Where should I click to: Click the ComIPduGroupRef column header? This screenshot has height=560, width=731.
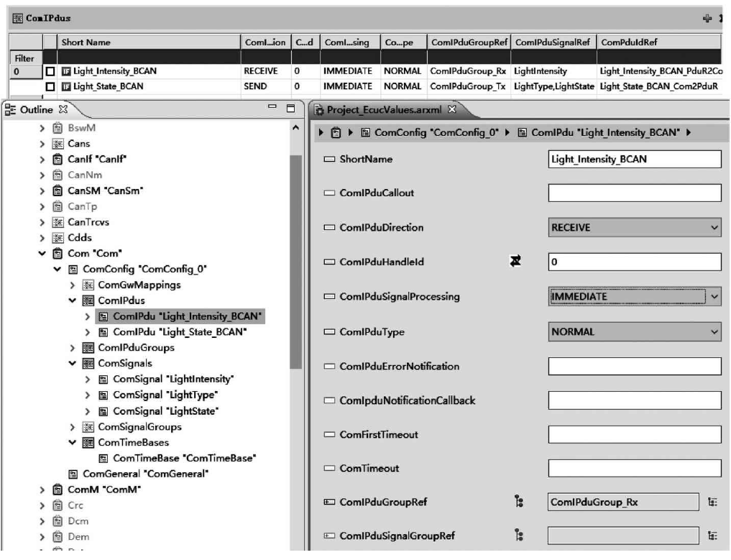tap(469, 42)
